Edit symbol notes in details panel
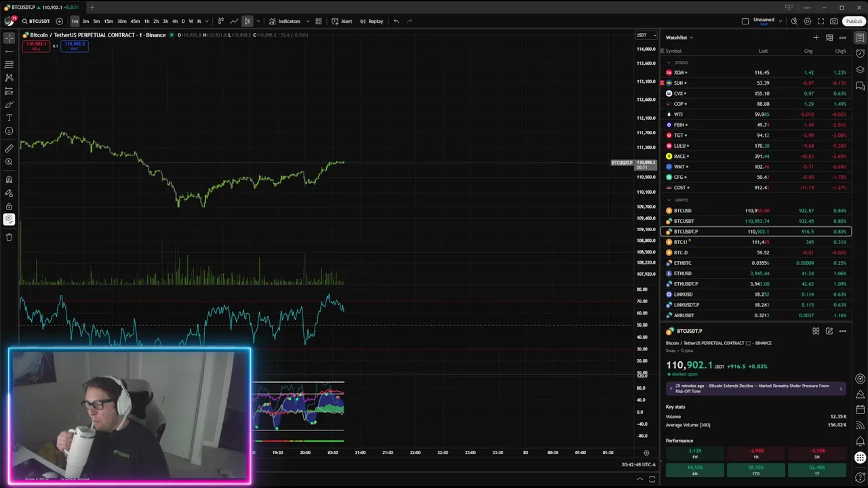Viewport: 868px width, 488px height. (829, 331)
